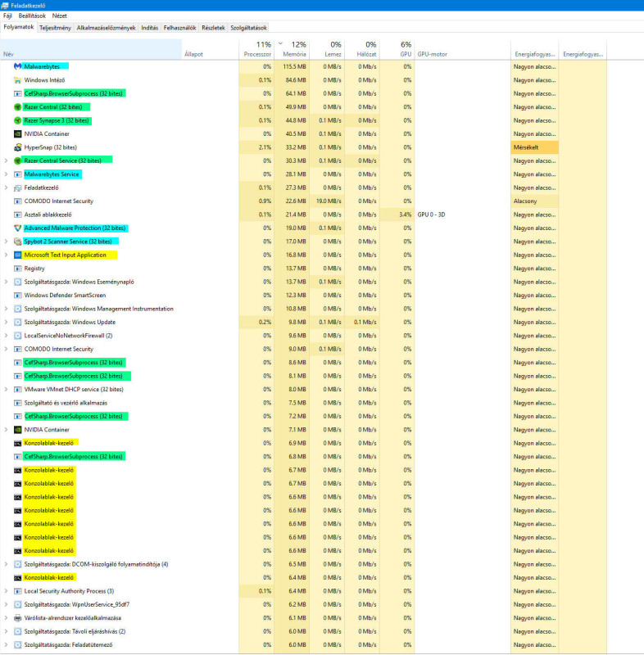Select the COMODO Internet Security 22.6 MB row
Screen dimensions: 644x655
(303, 201)
